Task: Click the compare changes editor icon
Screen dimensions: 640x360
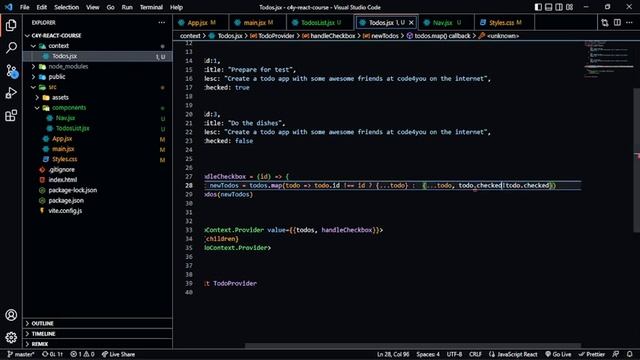Action: coord(604,23)
